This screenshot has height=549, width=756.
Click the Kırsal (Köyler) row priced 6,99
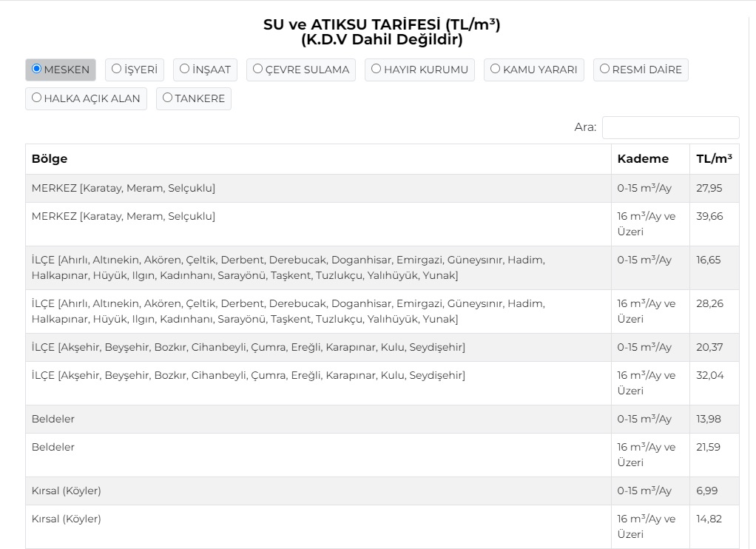click(x=318, y=491)
